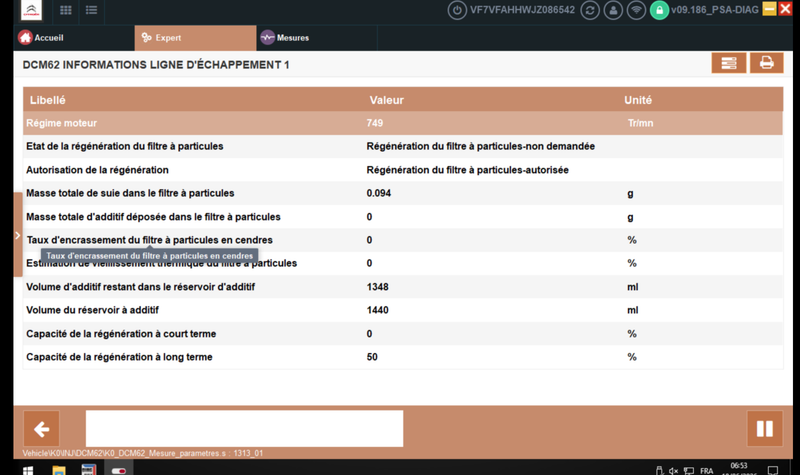Viewport: 800px width, 475px height.
Task: Pause live measurement refresh
Action: click(764, 429)
